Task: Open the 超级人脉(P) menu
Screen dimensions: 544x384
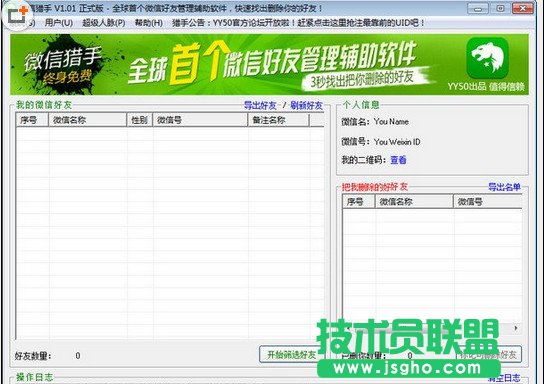Action: [x=104, y=23]
